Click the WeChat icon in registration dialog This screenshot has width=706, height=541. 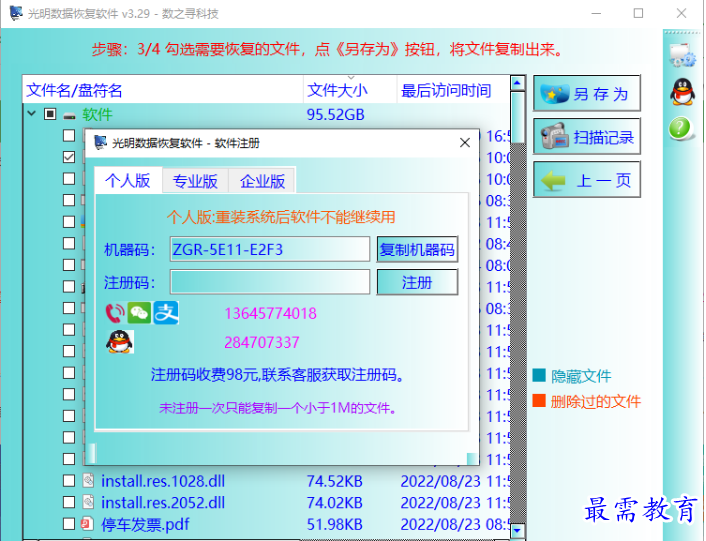pos(140,313)
